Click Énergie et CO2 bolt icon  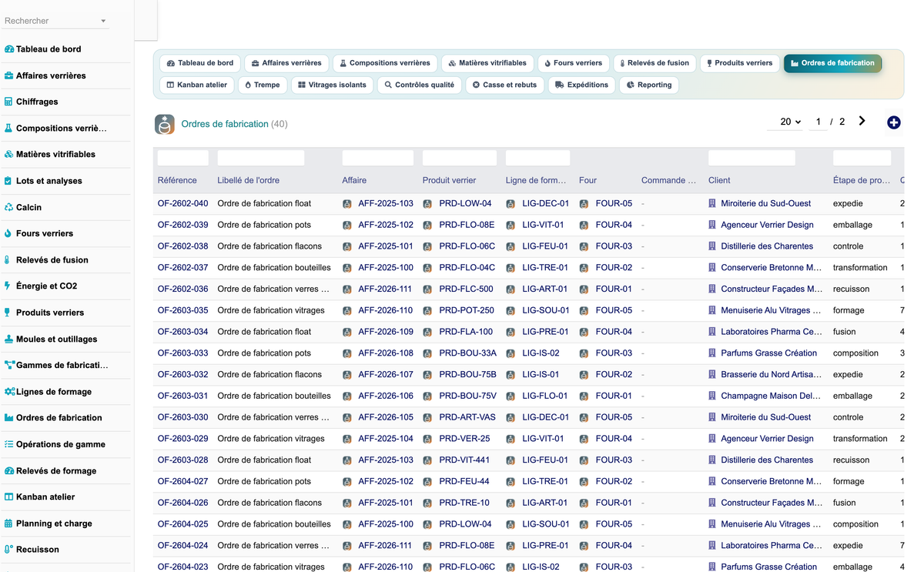click(8, 286)
